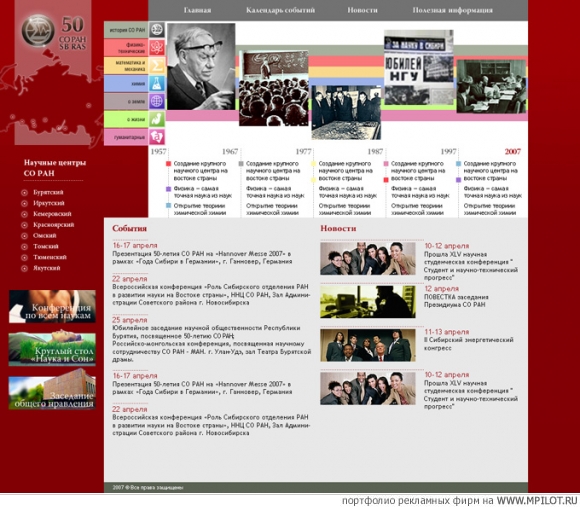Open the Томский science center link
Screen dimensions: 580x508
click(46, 246)
